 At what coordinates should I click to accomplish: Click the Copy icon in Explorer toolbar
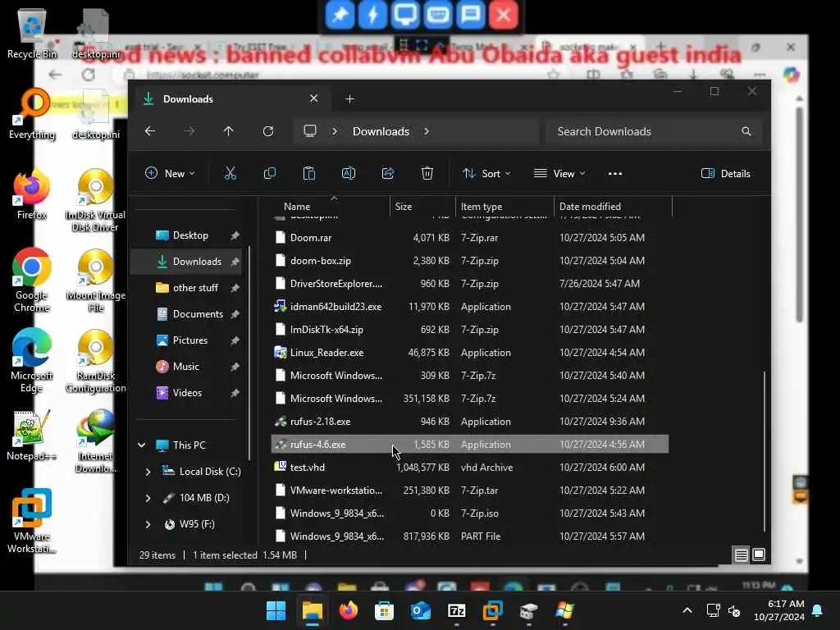click(x=269, y=174)
